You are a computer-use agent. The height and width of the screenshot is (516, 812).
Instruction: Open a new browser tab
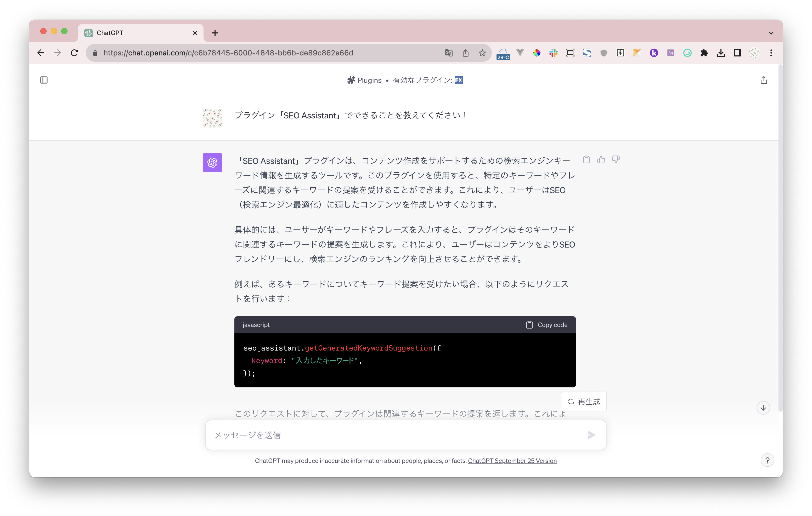[x=215, y=33]
